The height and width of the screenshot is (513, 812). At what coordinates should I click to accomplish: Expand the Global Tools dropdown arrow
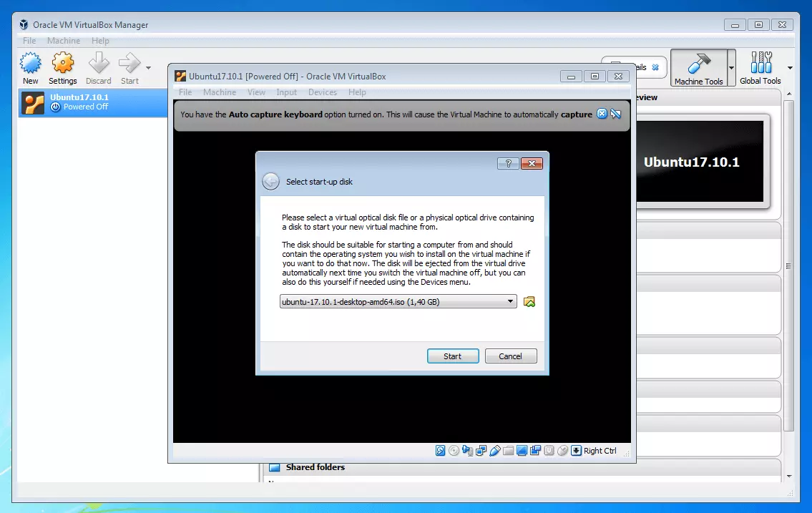click(x=790, y=68)
